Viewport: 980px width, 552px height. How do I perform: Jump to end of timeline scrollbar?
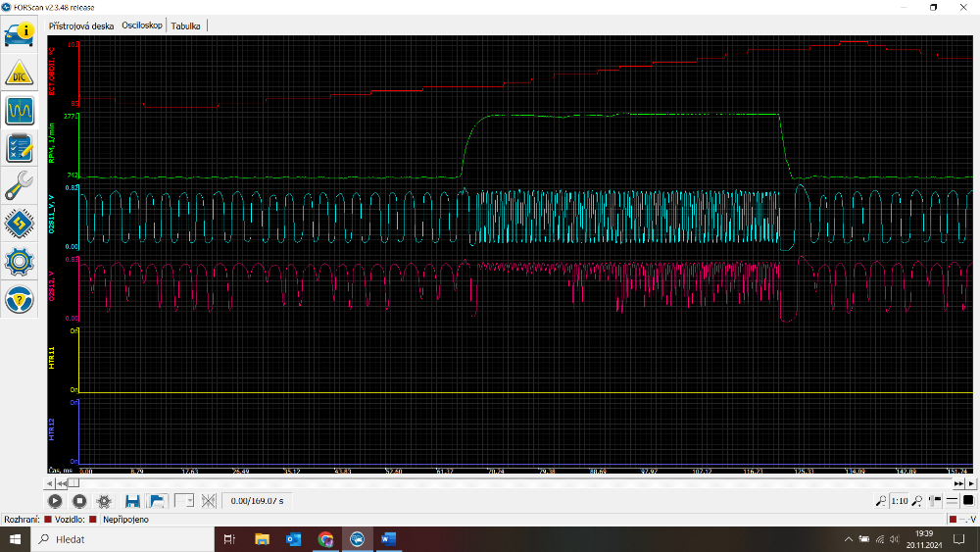pyautogui.click(x=958, y=483)
